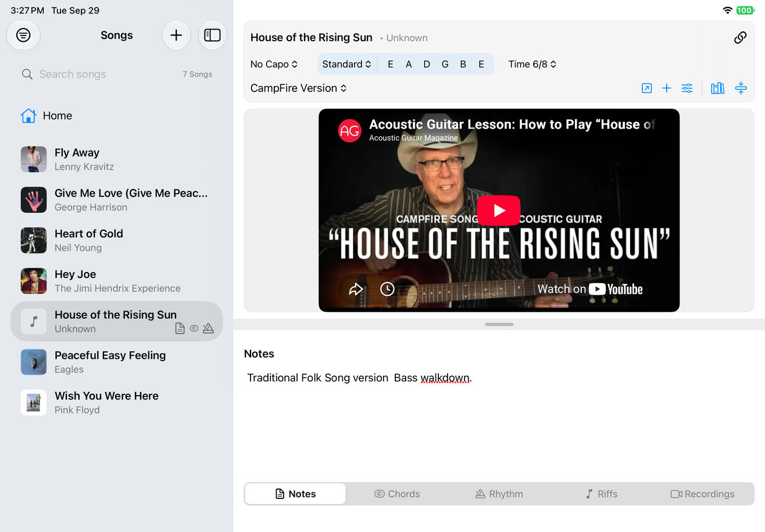Screen dimensions: 765x532
Task: Switch to the Notes tab
Action: [x=295, y=494]
